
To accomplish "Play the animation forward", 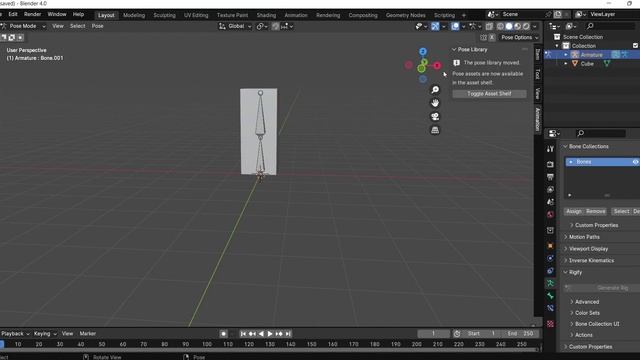I will click(270, 333).
